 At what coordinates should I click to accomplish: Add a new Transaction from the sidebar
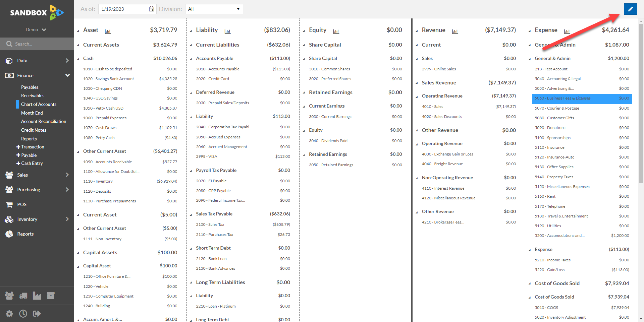click(x=30, y=147)
